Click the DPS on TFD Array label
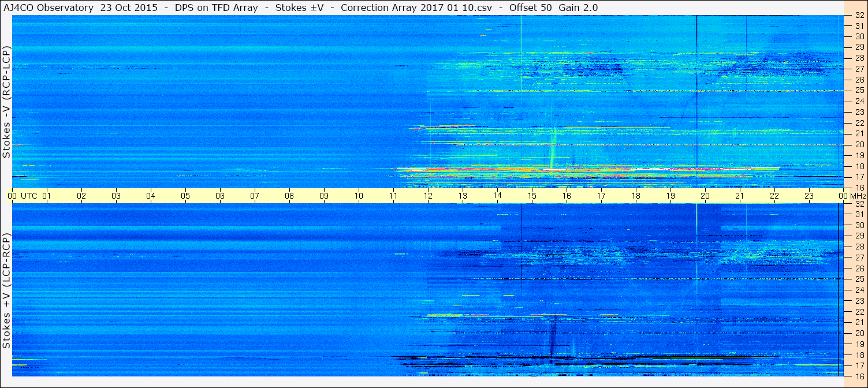The height and width of the screenshot is (388, 868). click(x=217, y=8)
